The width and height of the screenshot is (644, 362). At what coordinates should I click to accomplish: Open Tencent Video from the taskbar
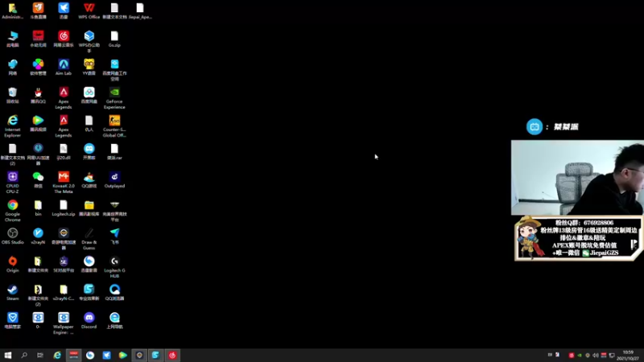123,356
